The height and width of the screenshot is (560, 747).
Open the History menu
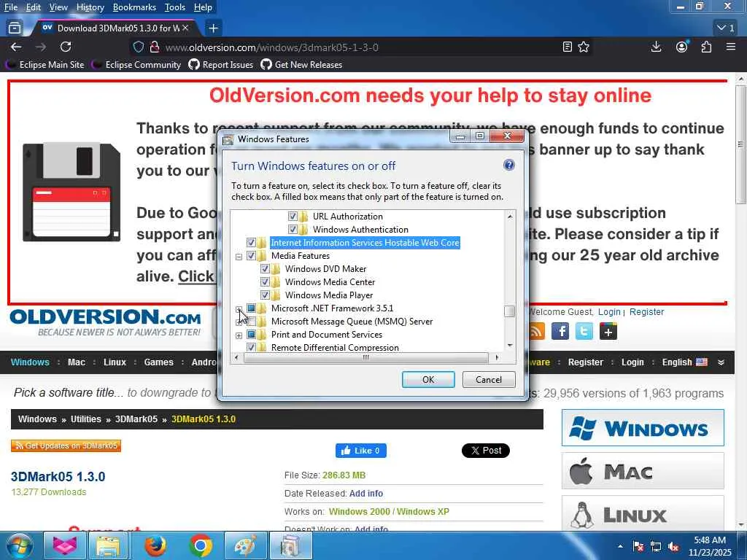(90, 7)
